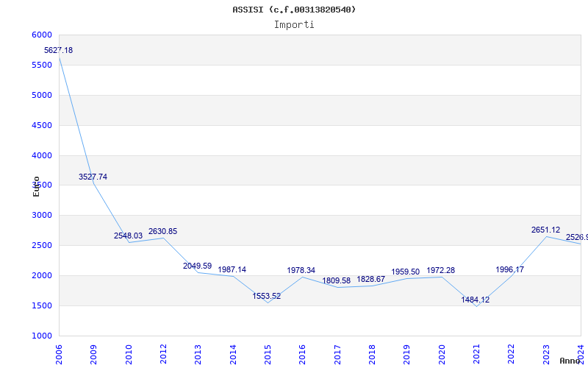Select the 2017 year axis label
Image resolution: width=588 pixels, height=368 pixels.
337,355
